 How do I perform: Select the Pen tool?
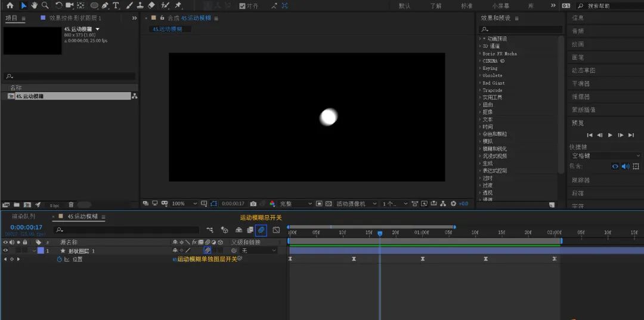pos(105,5)
